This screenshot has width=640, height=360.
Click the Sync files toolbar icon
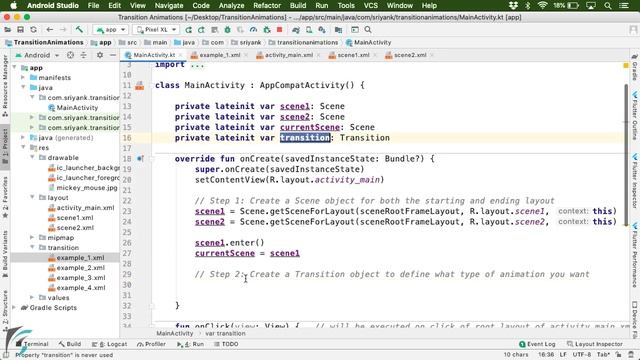pyautogui.click(x=33, y=30)
